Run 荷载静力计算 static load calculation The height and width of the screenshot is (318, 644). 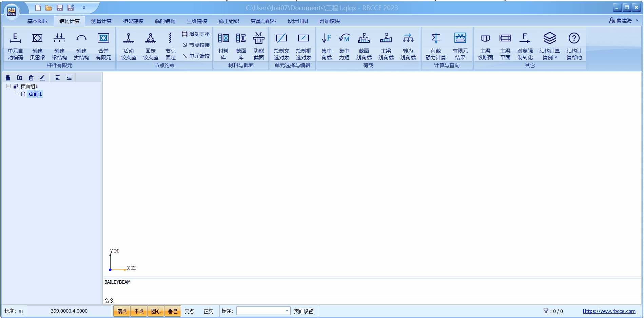435,46
